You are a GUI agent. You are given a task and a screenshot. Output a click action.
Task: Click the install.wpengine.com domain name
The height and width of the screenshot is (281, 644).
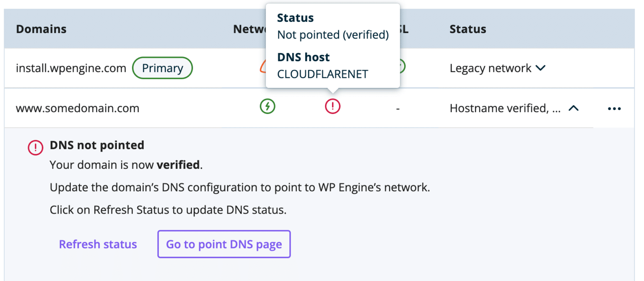click(x=71, y=67)
